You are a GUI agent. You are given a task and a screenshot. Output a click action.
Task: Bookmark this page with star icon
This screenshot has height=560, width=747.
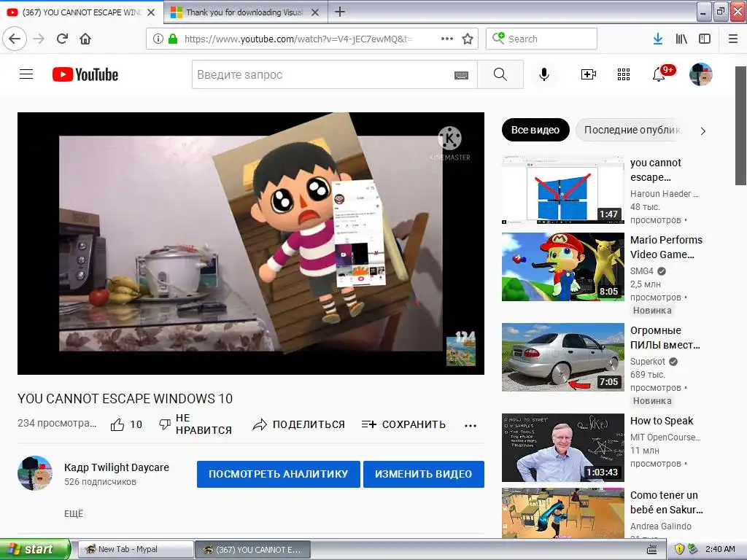click(468, 39)
